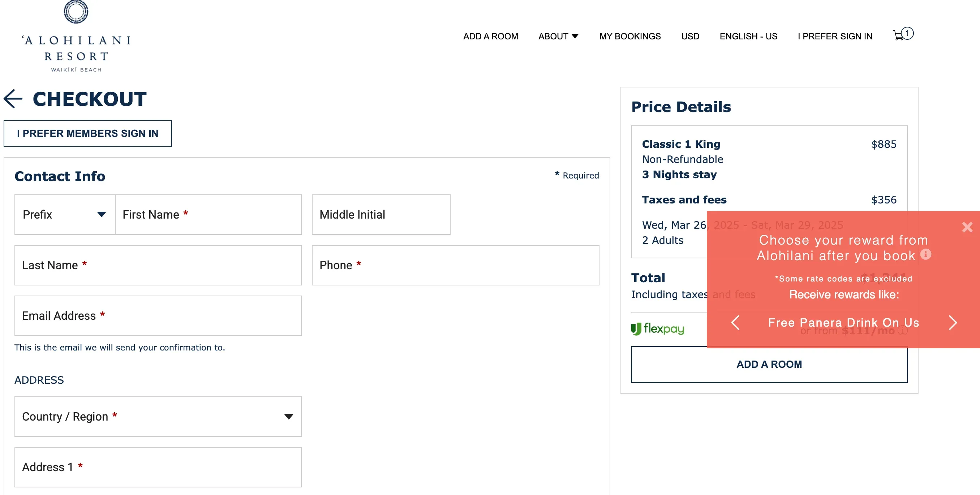980x495 pixels.
Task: Show previous reward in popup carousel
Action: [x=735, y=323]
